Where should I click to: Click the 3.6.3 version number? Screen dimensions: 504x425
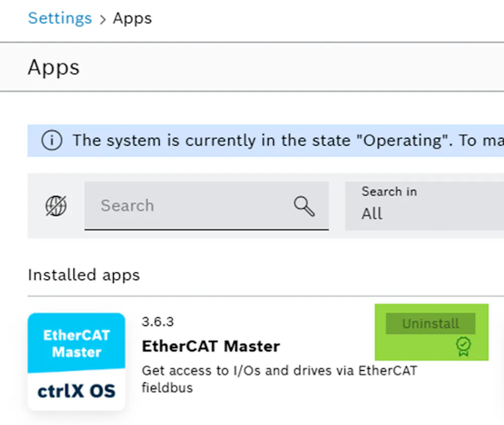[157, 322]
